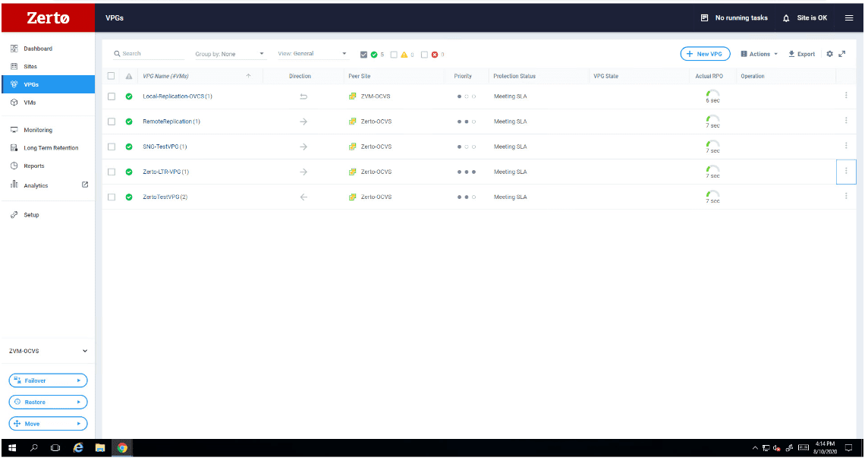Click the New VPG button

(705, 54)
